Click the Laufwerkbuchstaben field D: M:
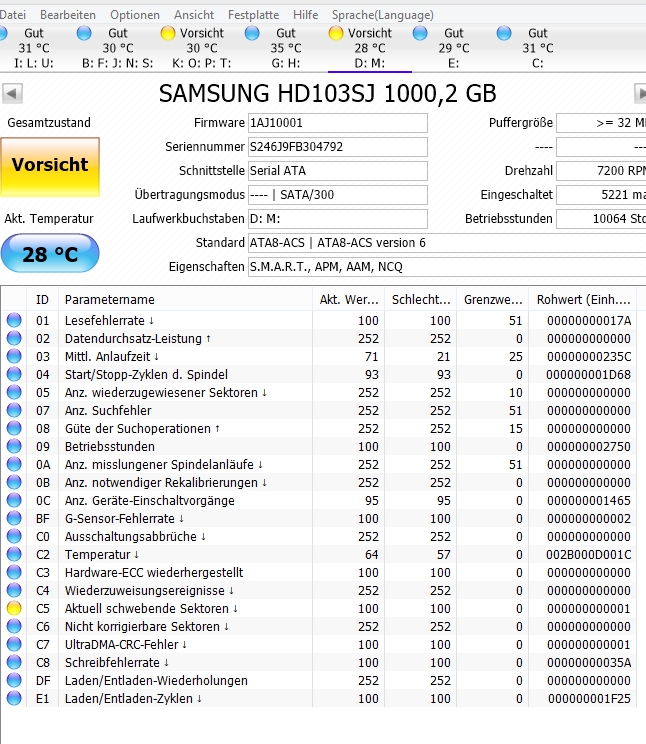 [x=337, y=219]
